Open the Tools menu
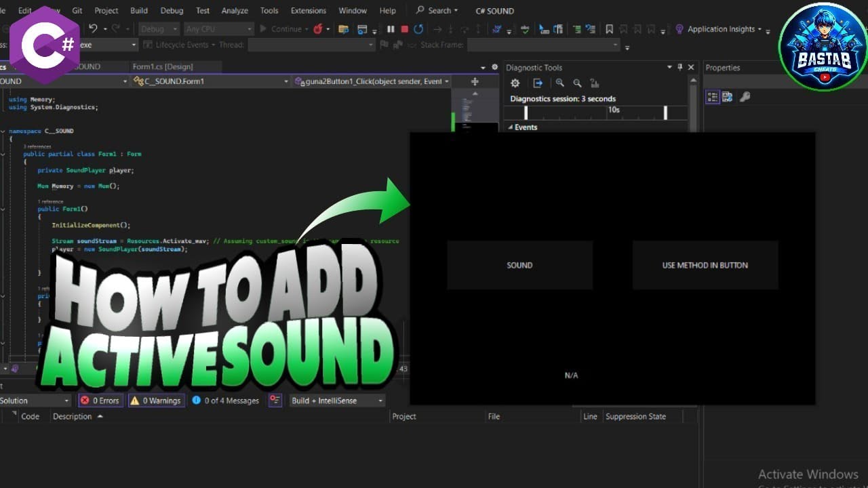Screen dimensions: 868x488 (x=269, y=10)
